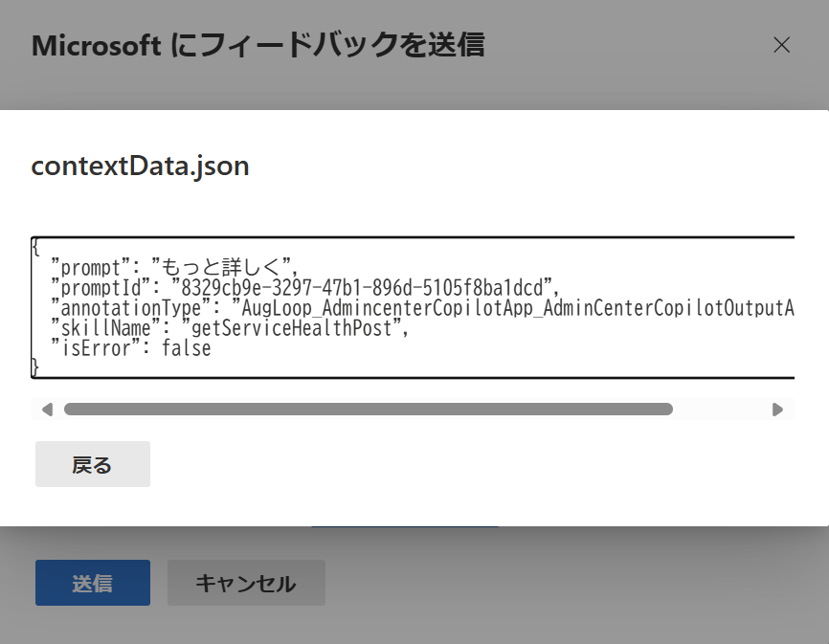Click the "annotationType" key text

point(131,308)
